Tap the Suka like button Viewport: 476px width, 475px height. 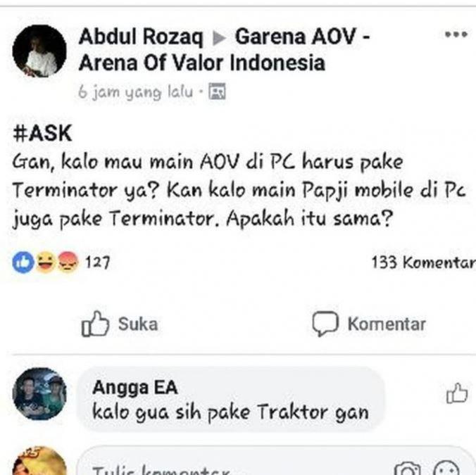pos(120,324)
